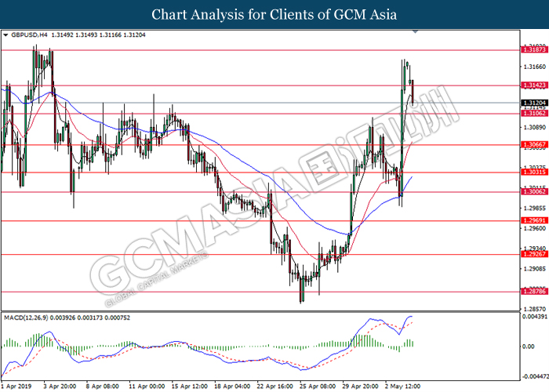Select the 1.30667 price level label
Image resolution: width=549 pixels, height=392 pixels.
tap(535, 144)
